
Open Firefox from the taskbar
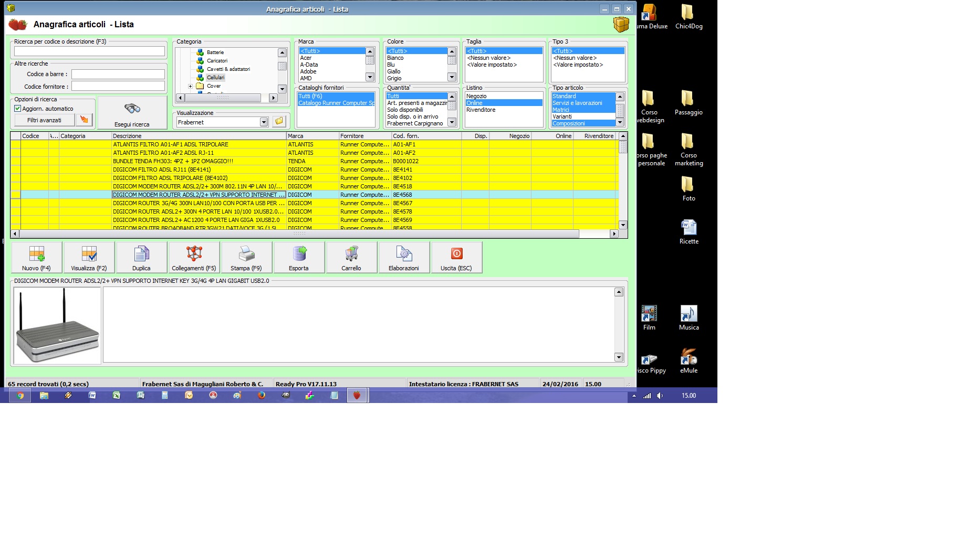tap(262, 396)
